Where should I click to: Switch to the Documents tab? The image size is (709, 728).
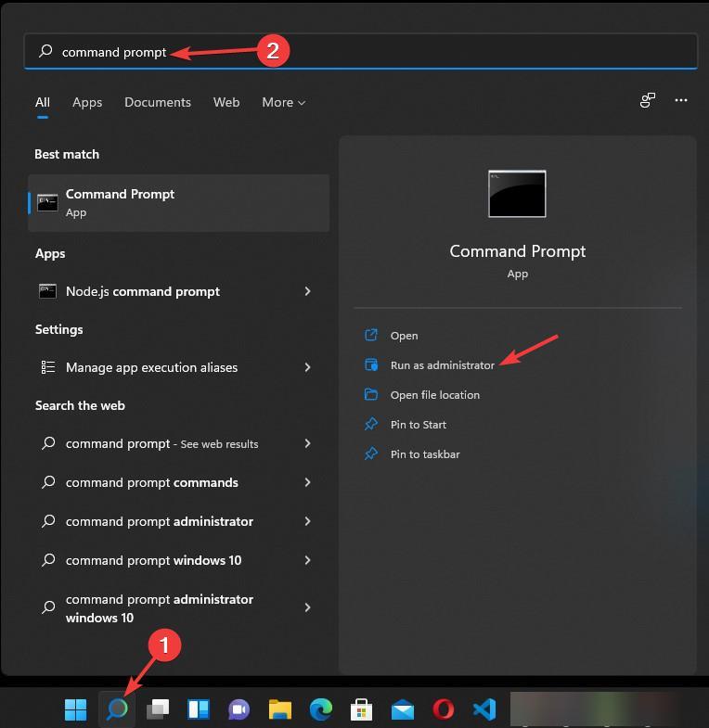click(x=158, y=102)
